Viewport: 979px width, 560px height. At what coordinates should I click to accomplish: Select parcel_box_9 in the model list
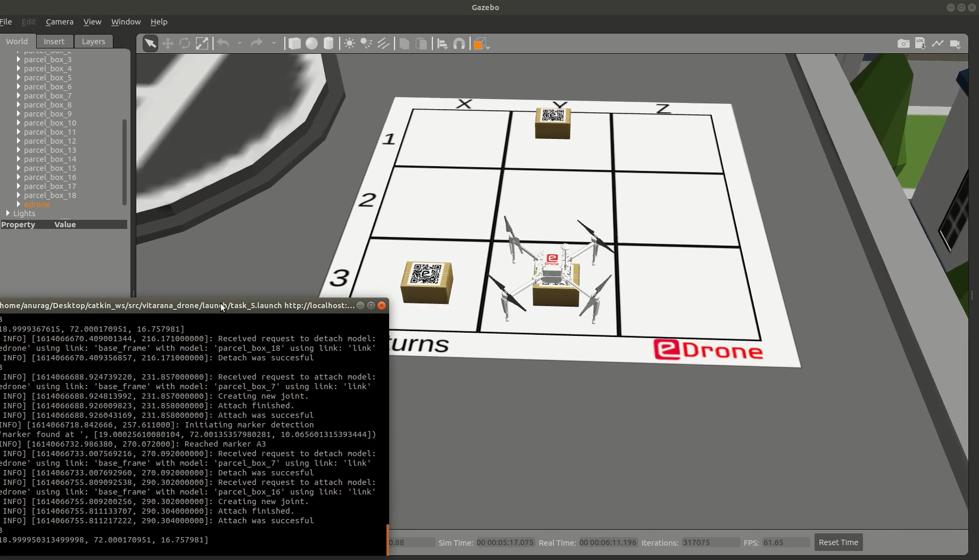tap(48, 114)
